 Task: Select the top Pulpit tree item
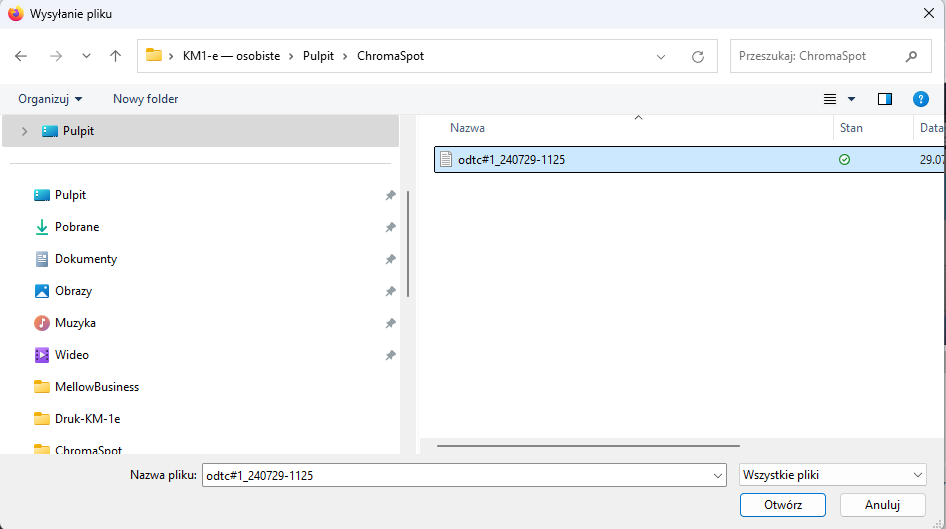click(x=200, y=131)
